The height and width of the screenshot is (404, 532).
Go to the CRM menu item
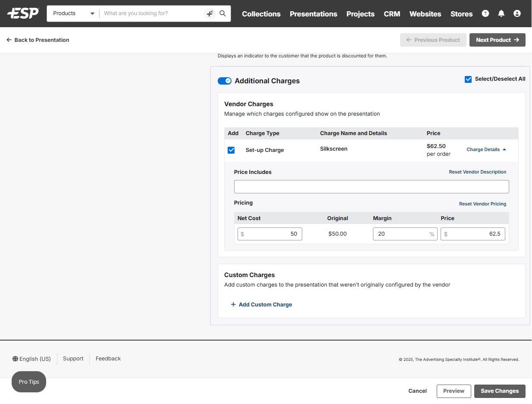(392, 14)
